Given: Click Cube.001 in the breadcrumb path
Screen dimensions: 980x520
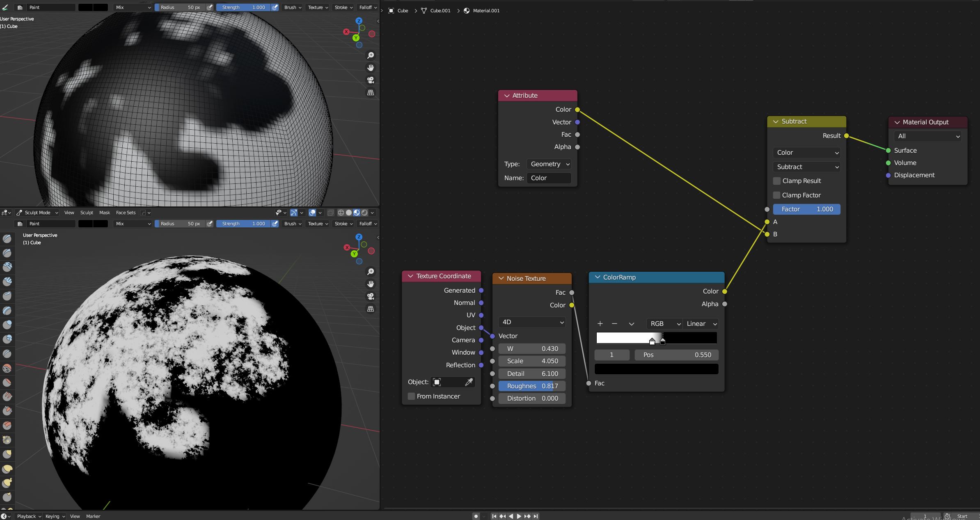Looking at the screenshot, I should coord(441,11).
